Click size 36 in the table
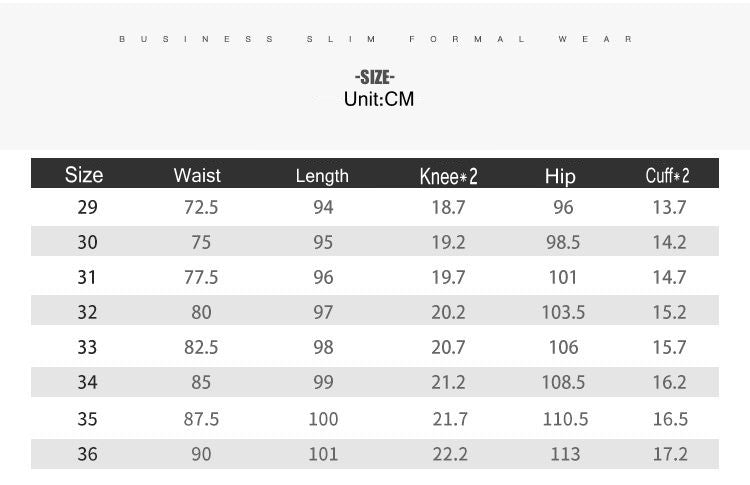 88,454
